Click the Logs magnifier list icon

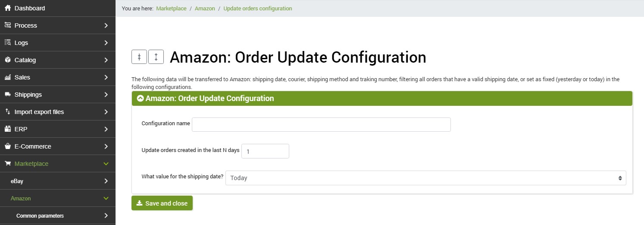[7, 43]
